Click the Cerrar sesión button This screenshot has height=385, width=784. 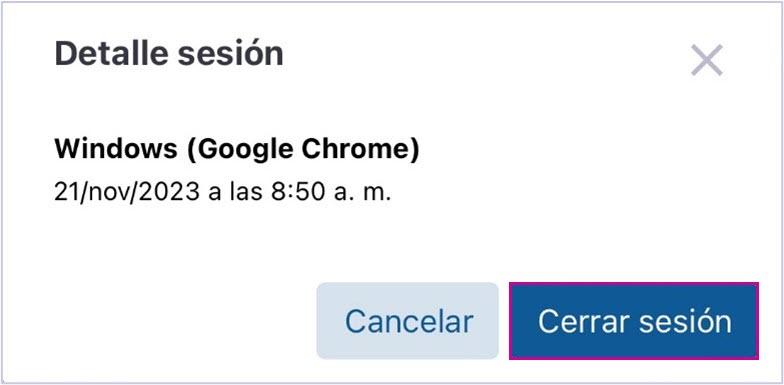634,320
